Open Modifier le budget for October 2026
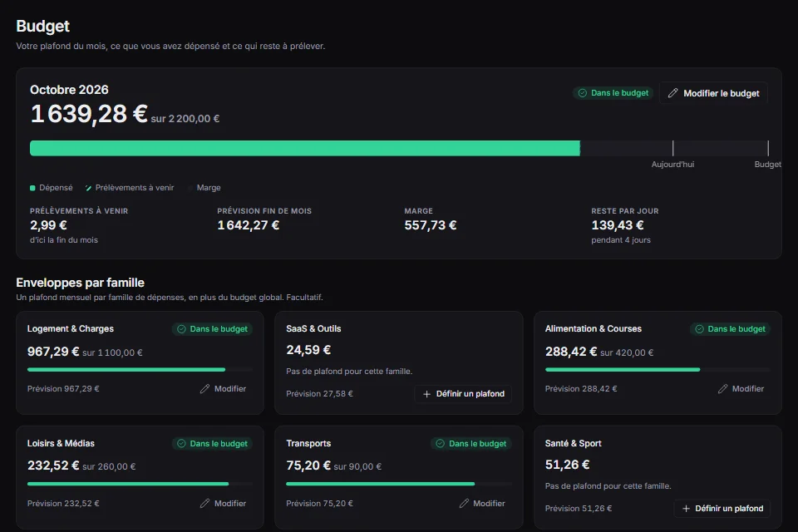Viewport: 798px width, 532px height. 713,93
